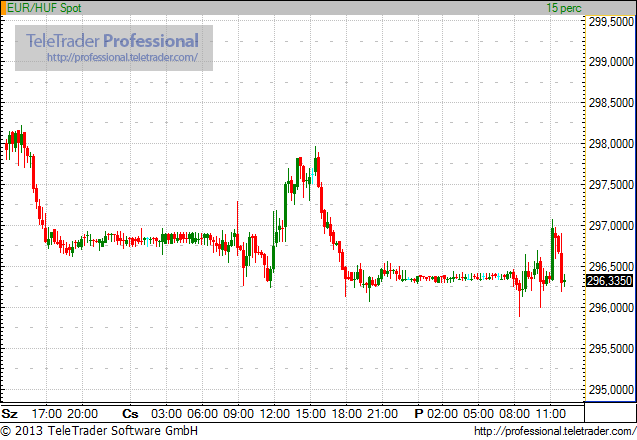This screenshot has width=637, height=440.
Task: Click the 15:00 time axis label
Action: pos(310,414)
